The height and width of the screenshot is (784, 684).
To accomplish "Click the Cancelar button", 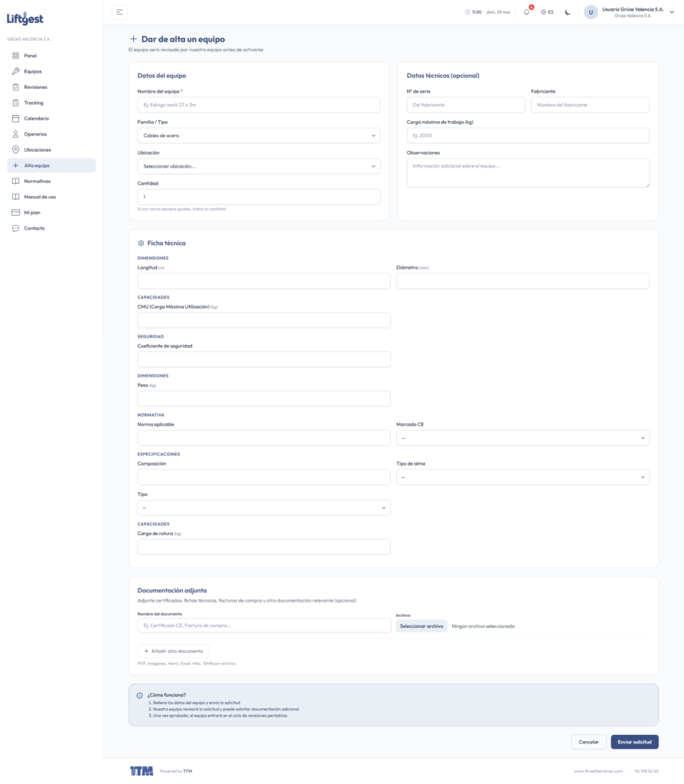I will coord(588,742).
